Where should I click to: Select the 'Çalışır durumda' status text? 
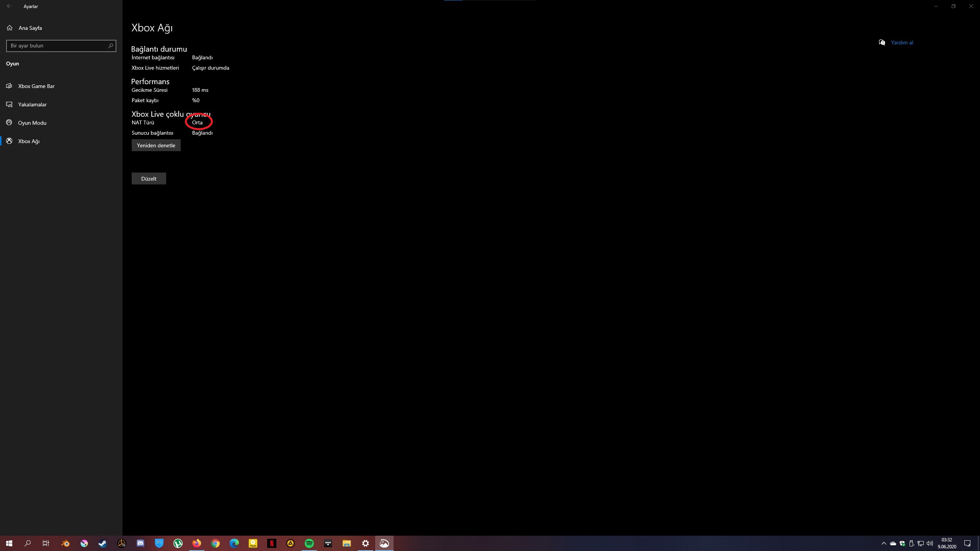point(211,68)
